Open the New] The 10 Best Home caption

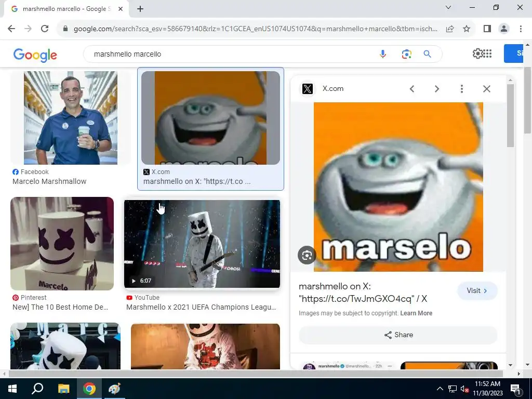[x=60, y=307]
